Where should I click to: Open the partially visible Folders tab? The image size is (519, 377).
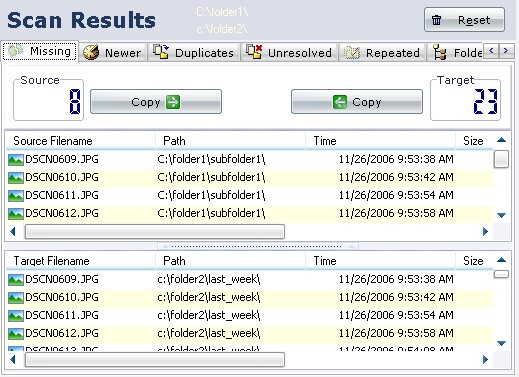tap(455, 53)
